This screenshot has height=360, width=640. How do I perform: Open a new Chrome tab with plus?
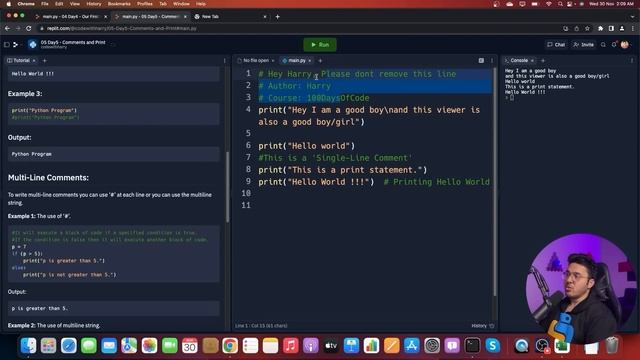click(278, 17)
